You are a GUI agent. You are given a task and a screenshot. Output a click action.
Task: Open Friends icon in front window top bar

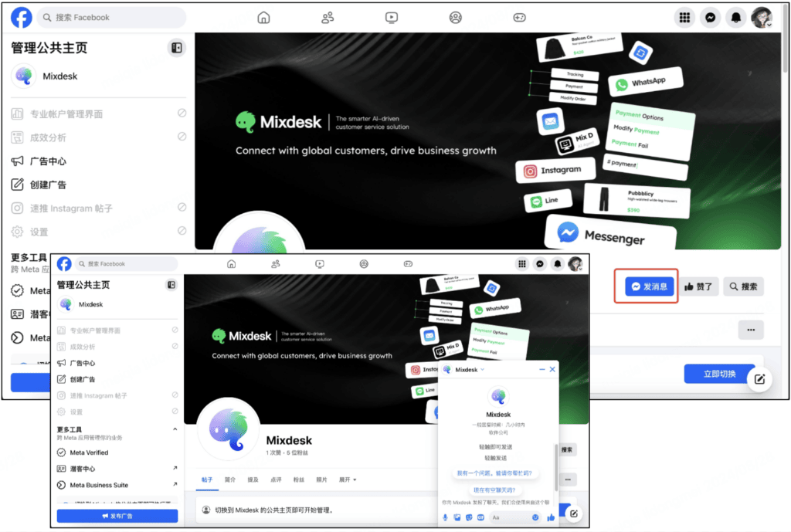[x=276, y=264]
